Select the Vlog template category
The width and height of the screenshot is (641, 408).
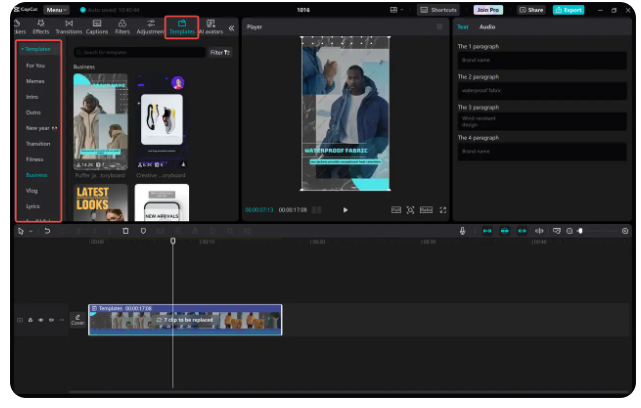31,190
